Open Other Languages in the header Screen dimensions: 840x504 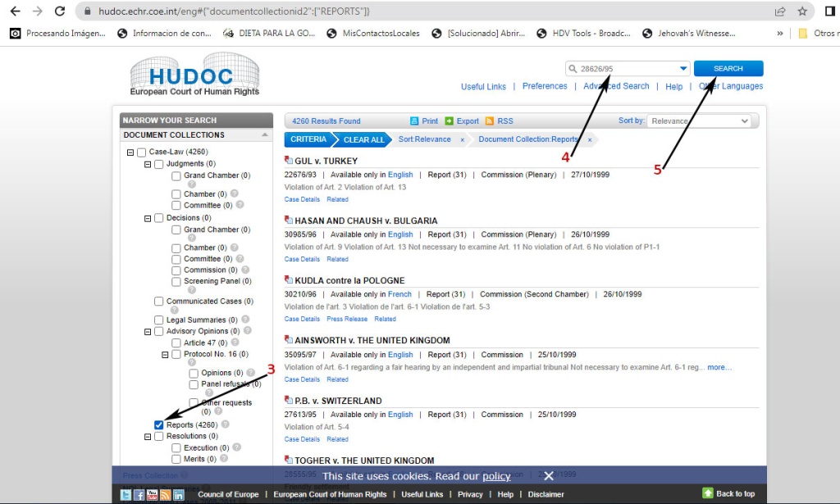pos(731,86)
